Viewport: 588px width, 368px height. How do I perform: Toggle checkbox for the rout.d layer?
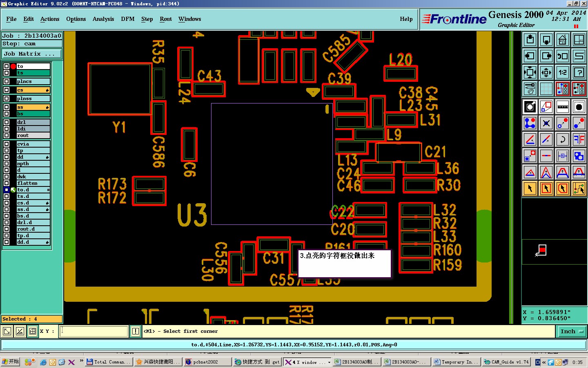point(7,229)
